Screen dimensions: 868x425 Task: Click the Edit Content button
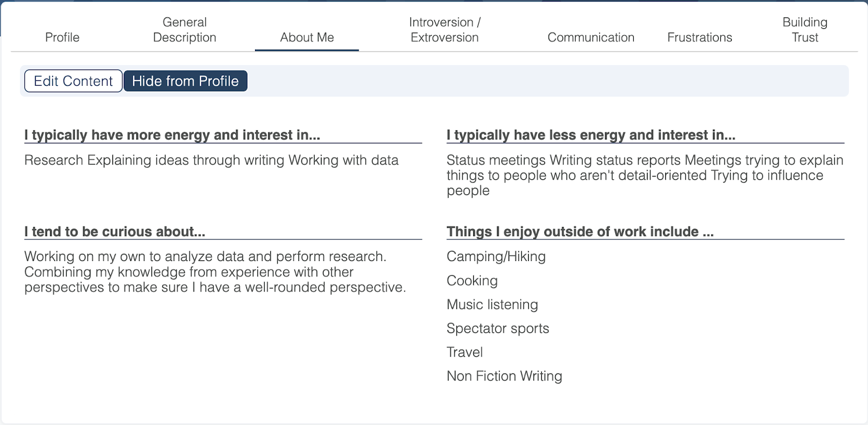[73, 81]
